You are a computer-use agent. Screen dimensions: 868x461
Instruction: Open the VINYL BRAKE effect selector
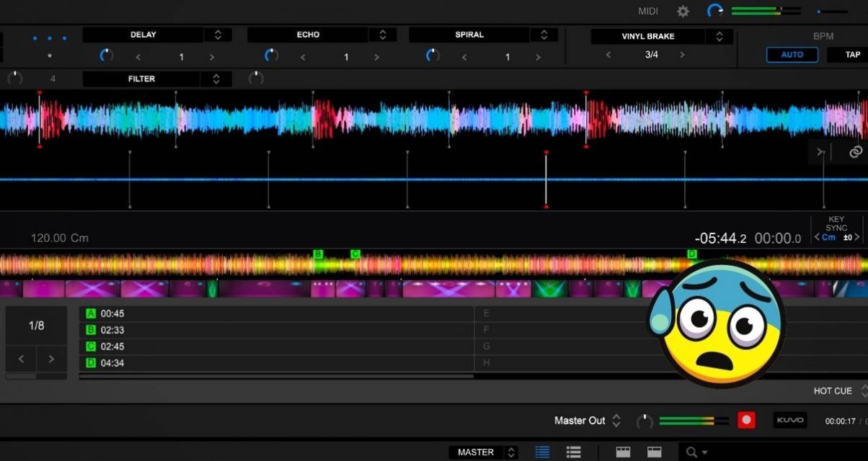coord(719,36)
